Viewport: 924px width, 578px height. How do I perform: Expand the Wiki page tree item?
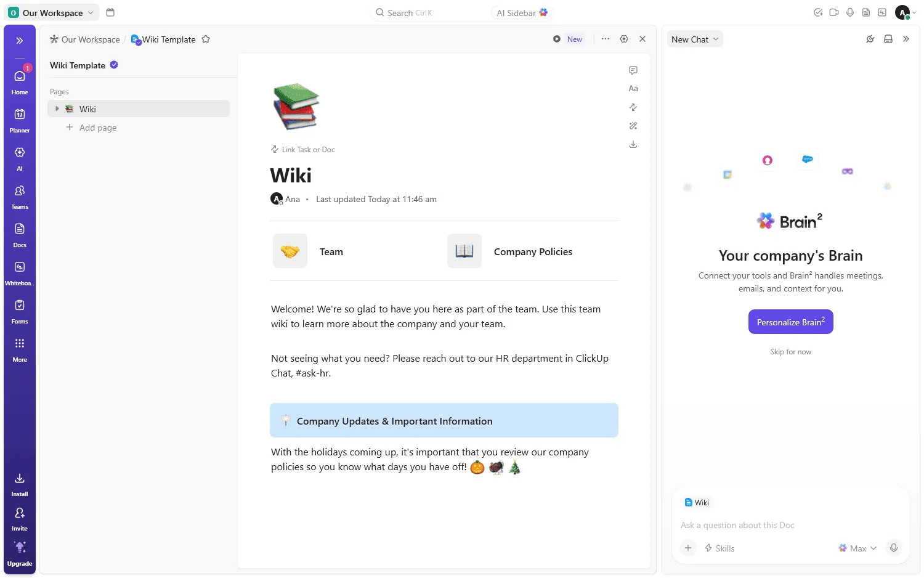coord(57,108)
